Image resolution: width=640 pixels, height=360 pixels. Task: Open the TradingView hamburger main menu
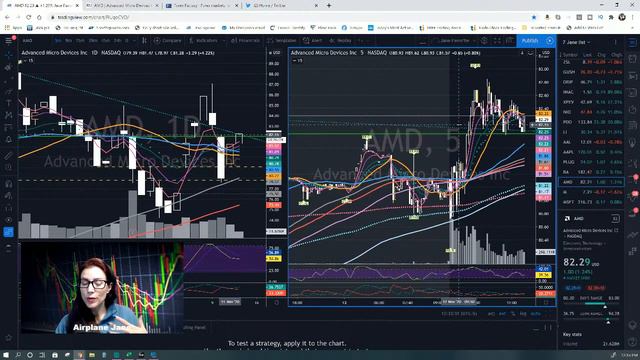pos(9,40)
